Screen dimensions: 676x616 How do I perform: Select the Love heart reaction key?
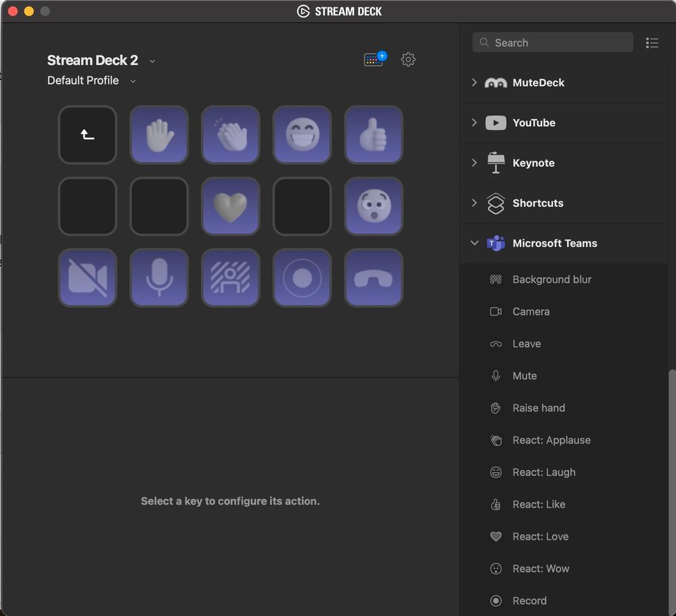coord(230,206)
